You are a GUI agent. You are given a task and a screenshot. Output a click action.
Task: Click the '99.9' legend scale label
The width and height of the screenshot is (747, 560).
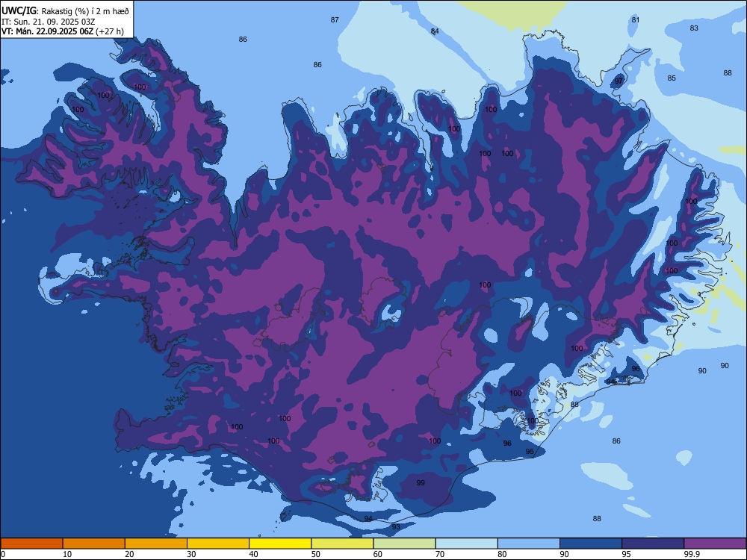pyautogui.click(x=692, y=554)
